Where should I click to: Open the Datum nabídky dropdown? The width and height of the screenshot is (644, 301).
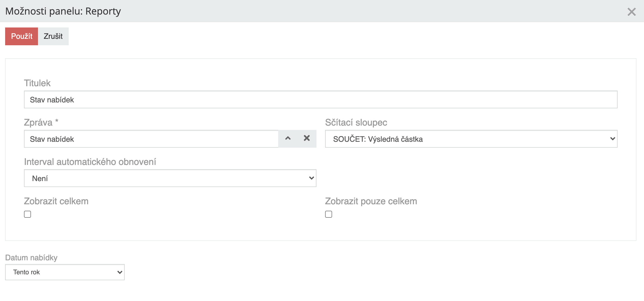65,272
